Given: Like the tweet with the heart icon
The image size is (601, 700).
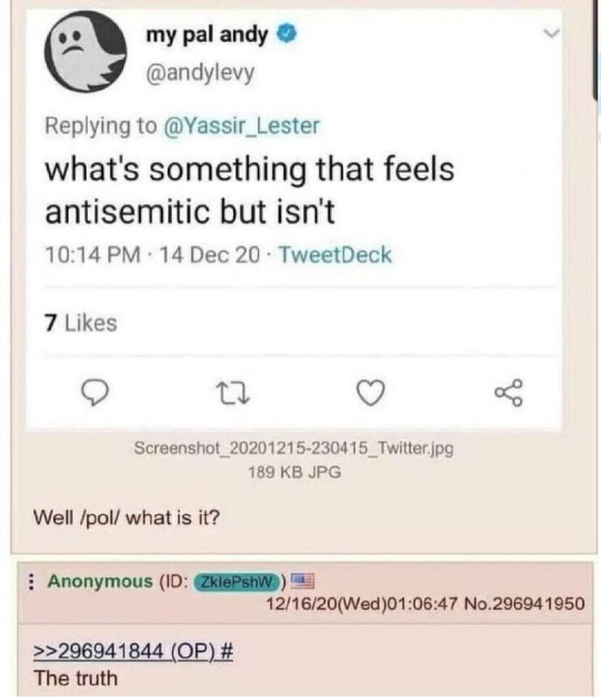Looking at the screenshot, I should tap(370, 393).
